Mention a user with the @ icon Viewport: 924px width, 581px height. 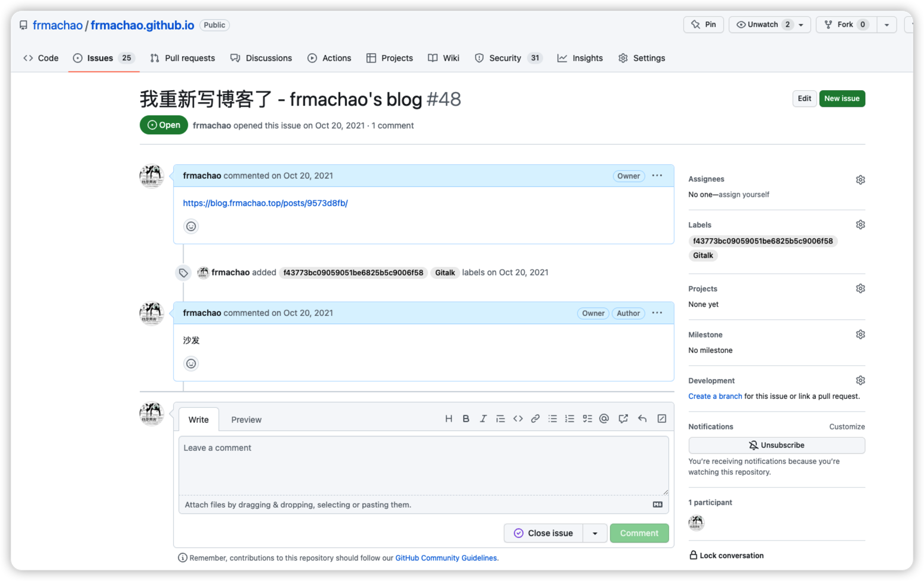coord(604,419)
